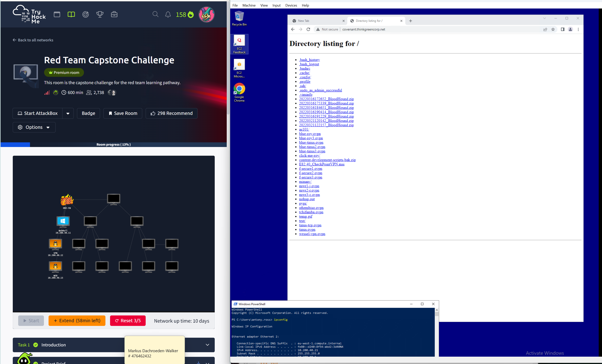Expand the Options dropdown
Image resolution: width=602 pixels, height=364 pixels.
[x=34, y=127]
